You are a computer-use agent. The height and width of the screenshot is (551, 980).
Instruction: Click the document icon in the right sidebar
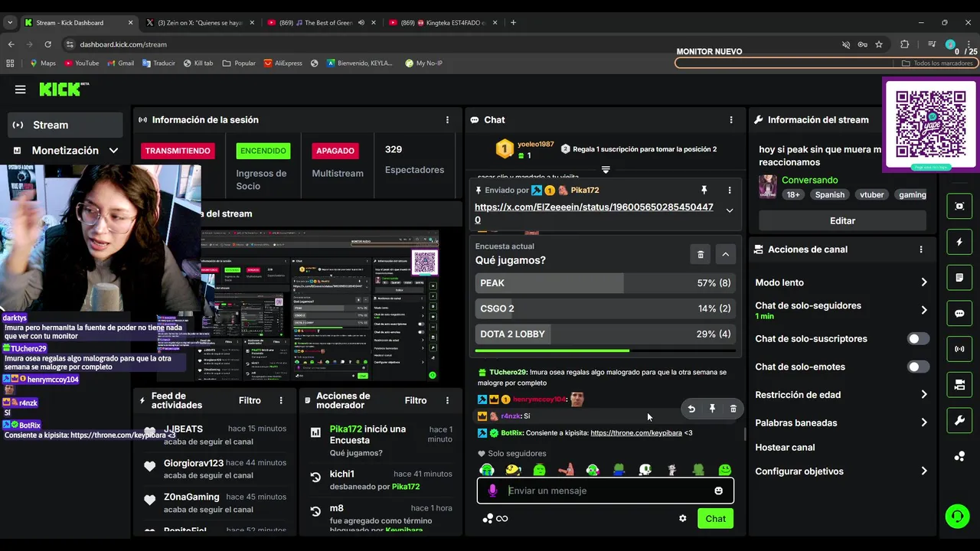point(959,278)
